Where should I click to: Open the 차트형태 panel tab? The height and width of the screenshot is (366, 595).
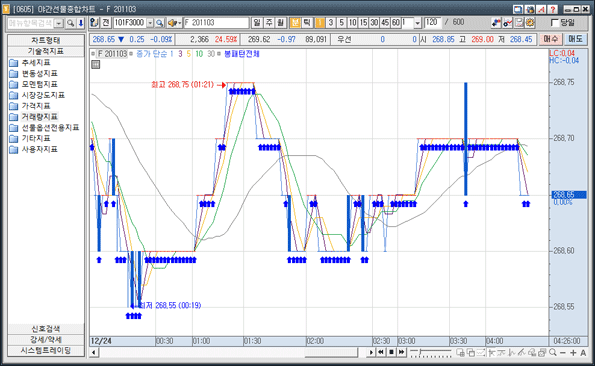(46, 40)
